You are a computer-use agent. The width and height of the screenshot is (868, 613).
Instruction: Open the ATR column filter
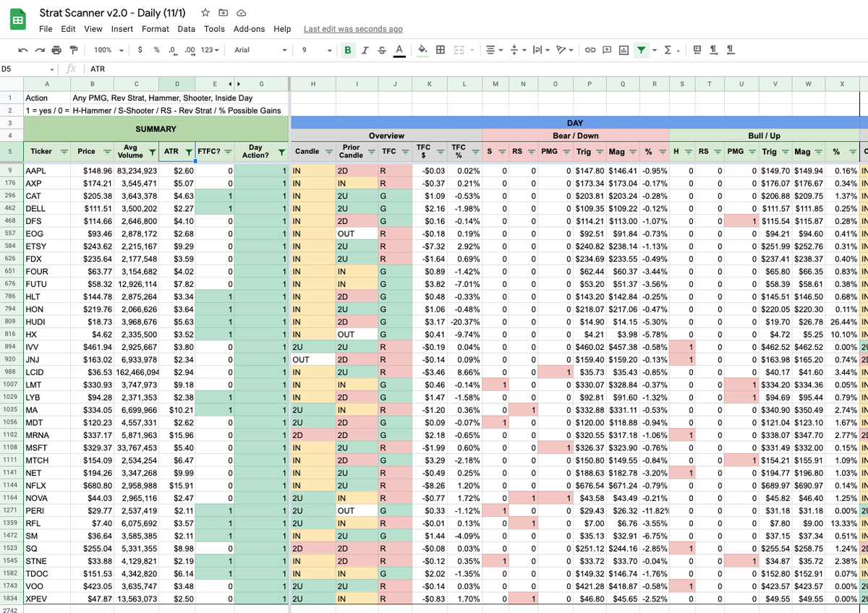(x=188, y=152)
